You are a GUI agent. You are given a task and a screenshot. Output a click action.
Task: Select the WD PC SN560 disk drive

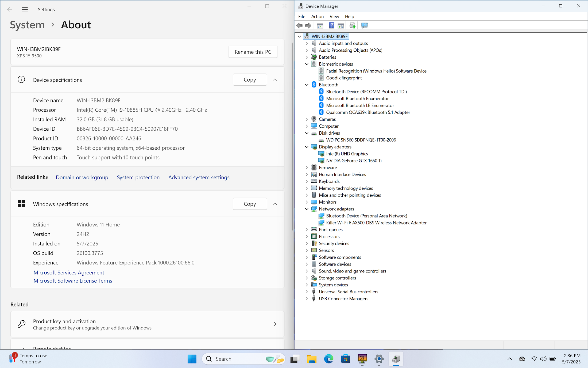click(x=361, y=140)
